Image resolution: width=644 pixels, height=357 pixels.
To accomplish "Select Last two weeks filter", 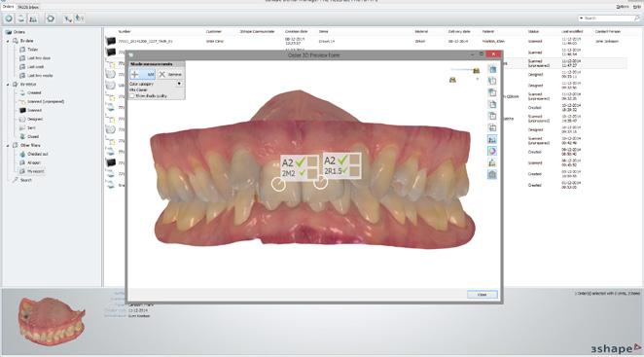I will 36,76.
